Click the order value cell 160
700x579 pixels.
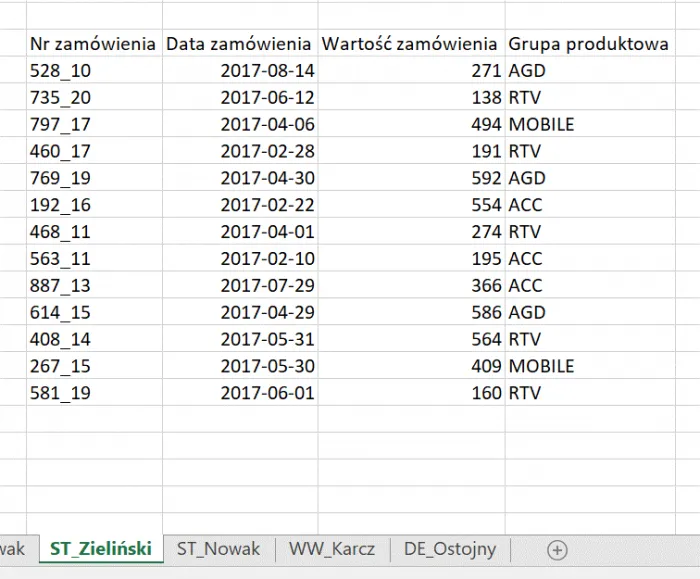(x=485, y=393)
